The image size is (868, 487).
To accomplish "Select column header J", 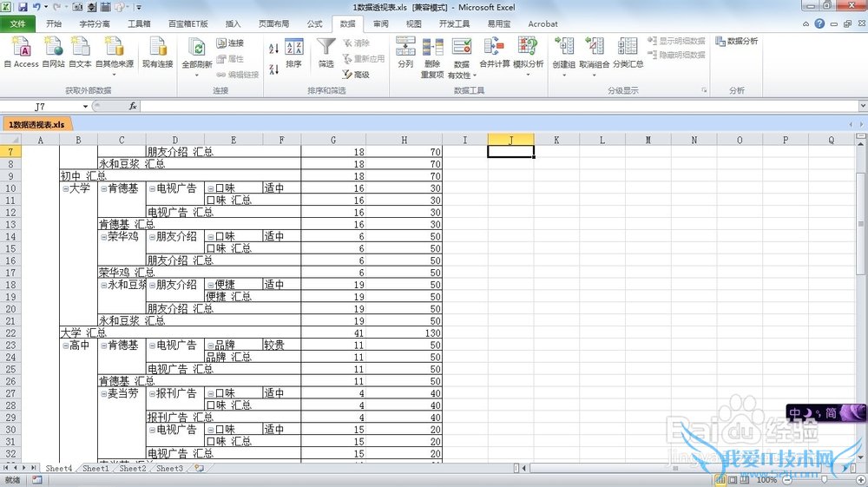I will (510, 140).
